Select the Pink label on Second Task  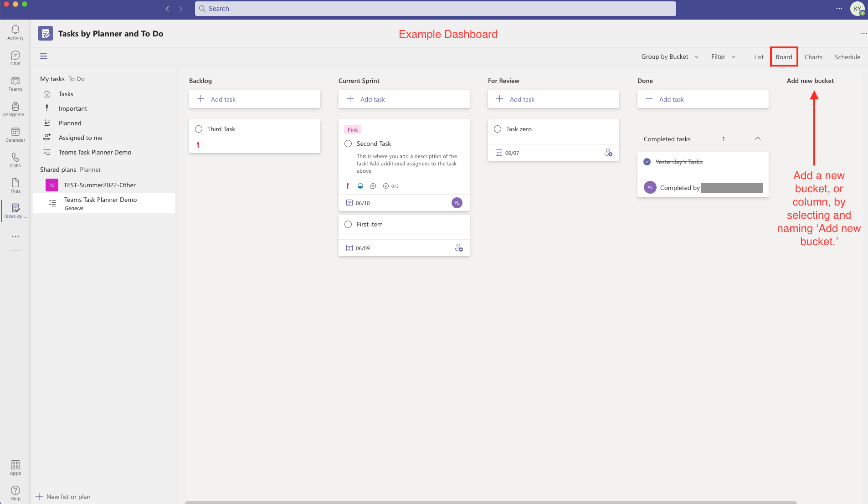[x=352, y=129]
